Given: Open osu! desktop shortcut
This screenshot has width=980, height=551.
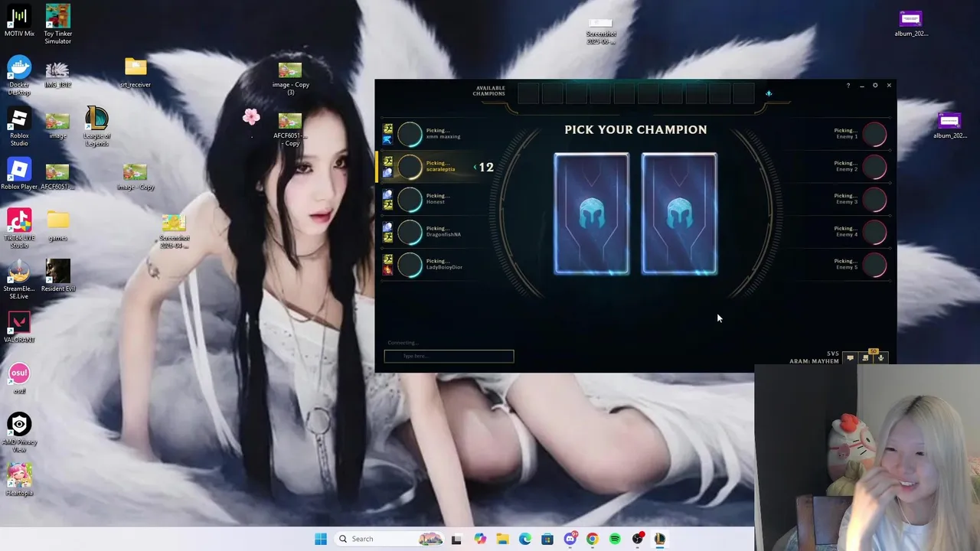Looking at the screenshot, I should (19, 379).
